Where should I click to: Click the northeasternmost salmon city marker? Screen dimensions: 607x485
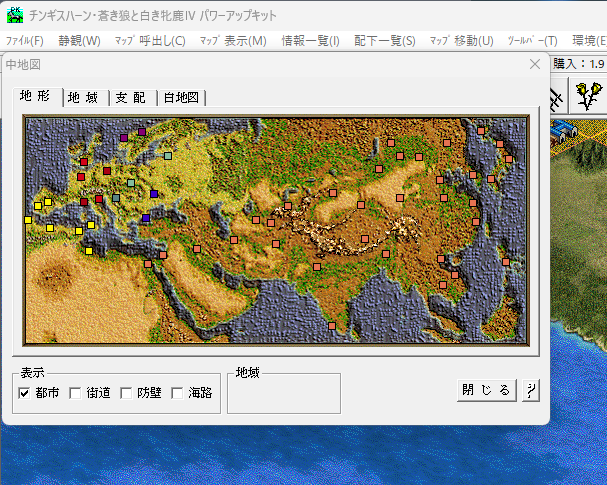[x=481, y=131]
